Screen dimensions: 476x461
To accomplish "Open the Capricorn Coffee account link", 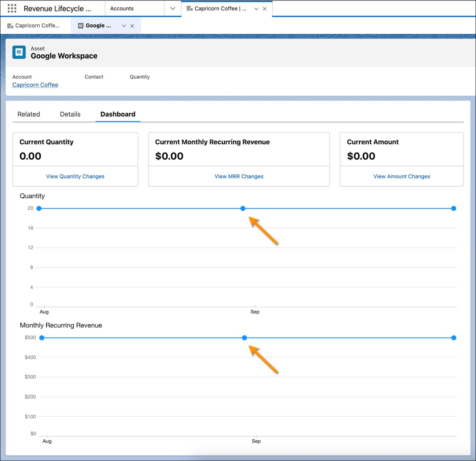I will coord(35,85).
